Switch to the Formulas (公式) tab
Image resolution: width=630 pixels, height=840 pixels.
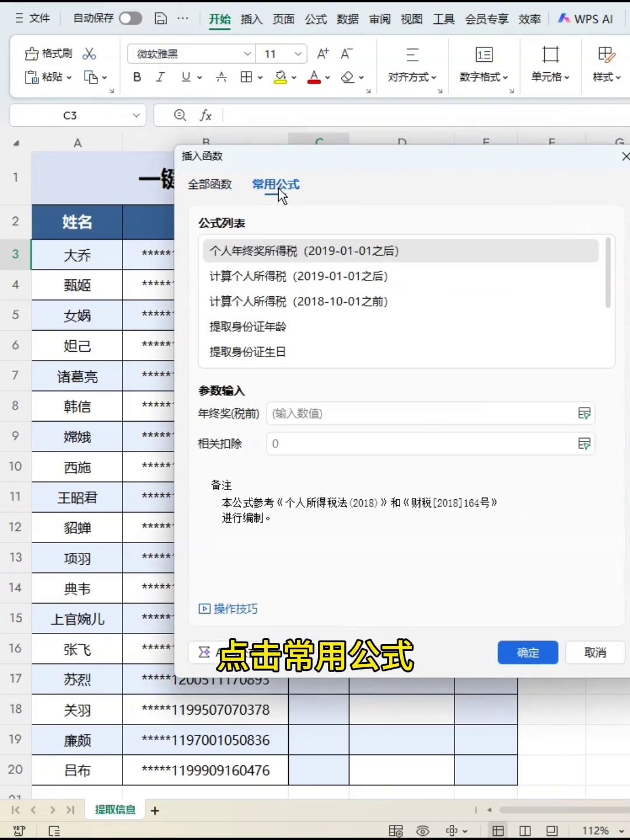316,19
